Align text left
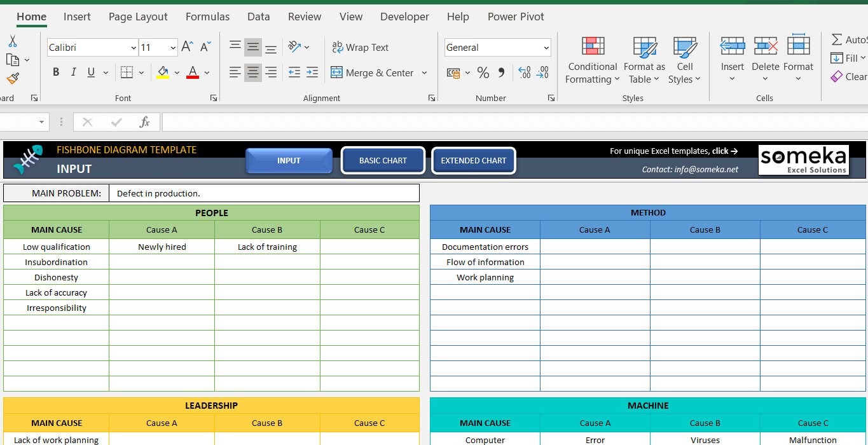The width and height of the screenshot is (868, 445). coord(235,72)
